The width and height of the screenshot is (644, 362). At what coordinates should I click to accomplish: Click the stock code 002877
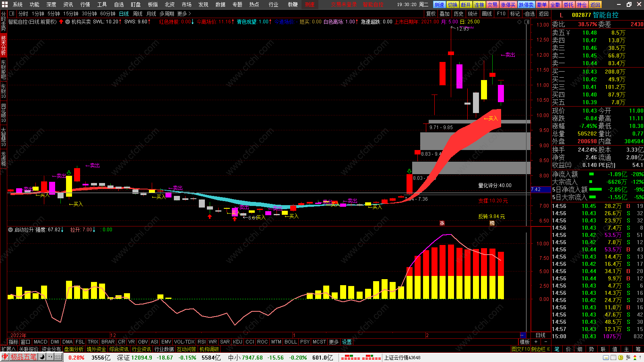tap(581, 15)
